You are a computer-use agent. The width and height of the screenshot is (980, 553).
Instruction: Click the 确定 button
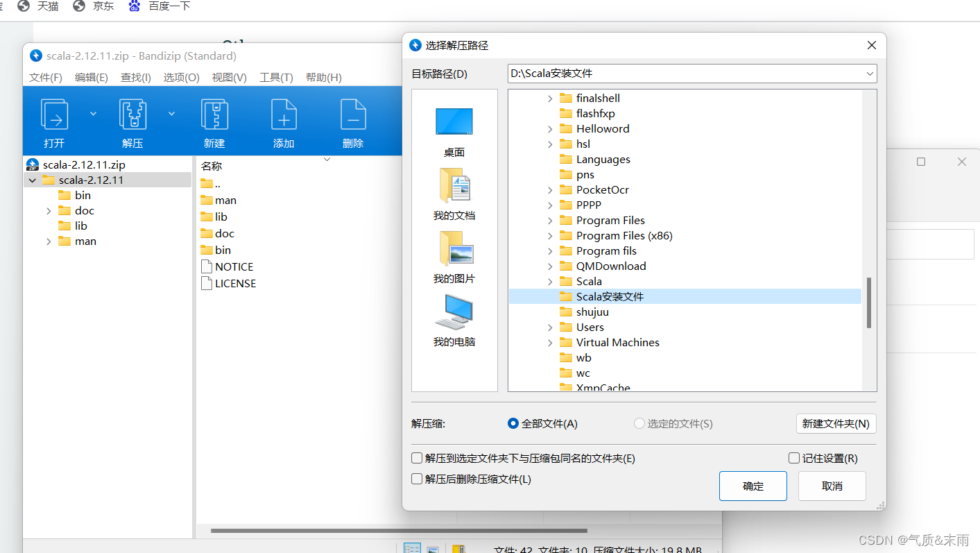coord(753,486)
